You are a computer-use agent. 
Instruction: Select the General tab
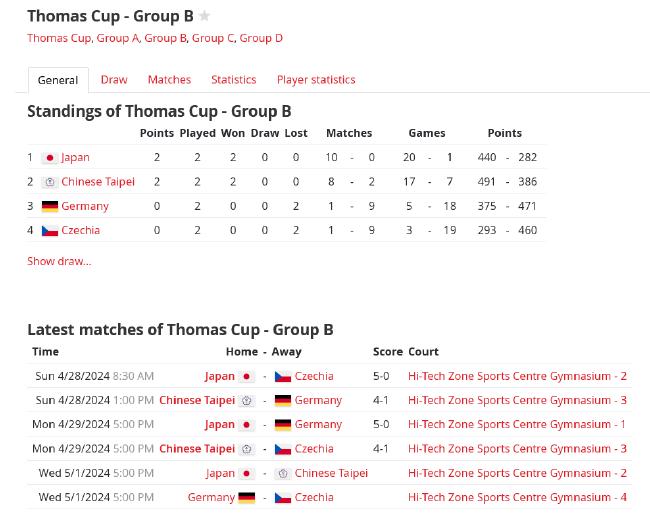(x=58, y=80)
